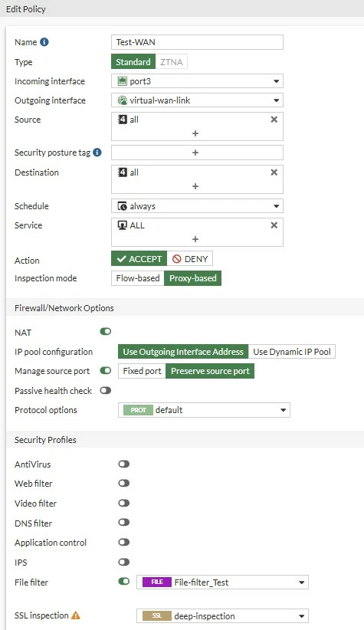Click the info icon beside Name

[x=44, y=42]
